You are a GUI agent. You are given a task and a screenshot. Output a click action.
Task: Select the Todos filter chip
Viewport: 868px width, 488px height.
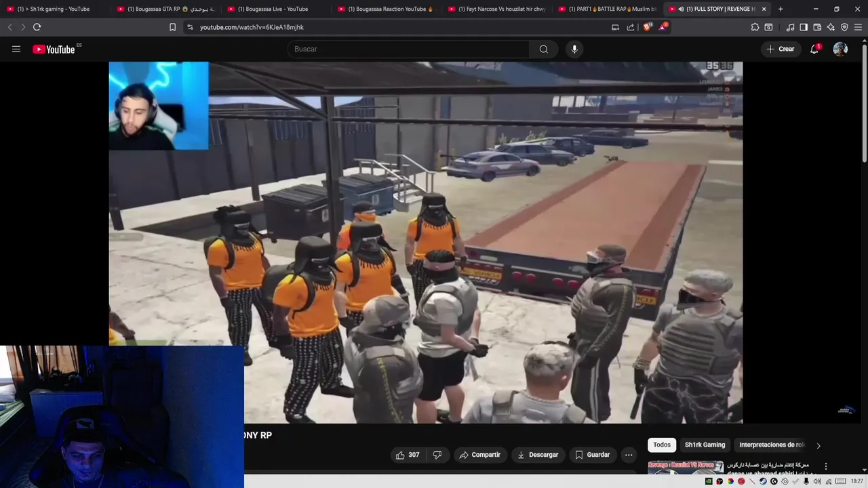(x=662, y=445)
